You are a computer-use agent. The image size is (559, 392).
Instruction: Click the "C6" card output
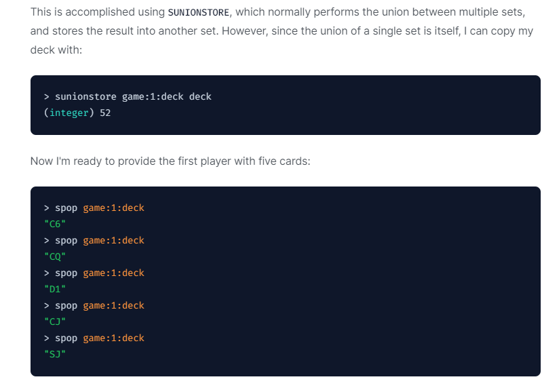[x=54, y=224]
